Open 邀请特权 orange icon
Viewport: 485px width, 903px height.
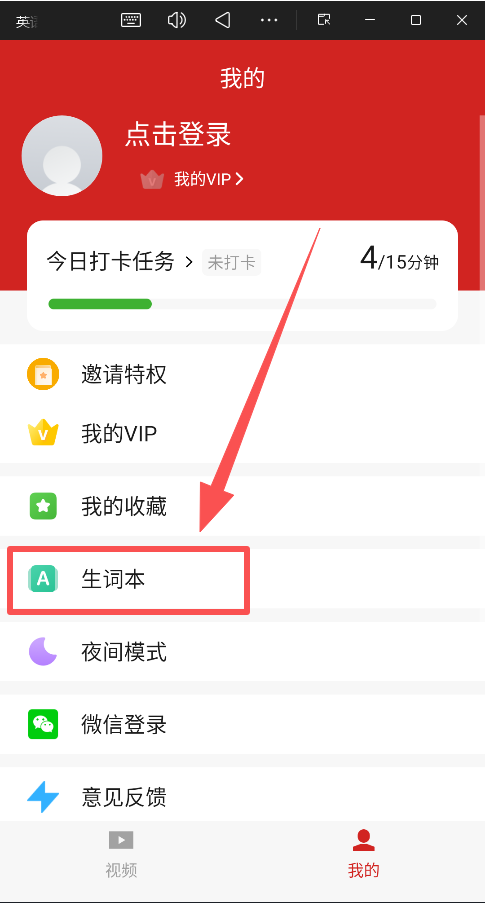point(43,374)
